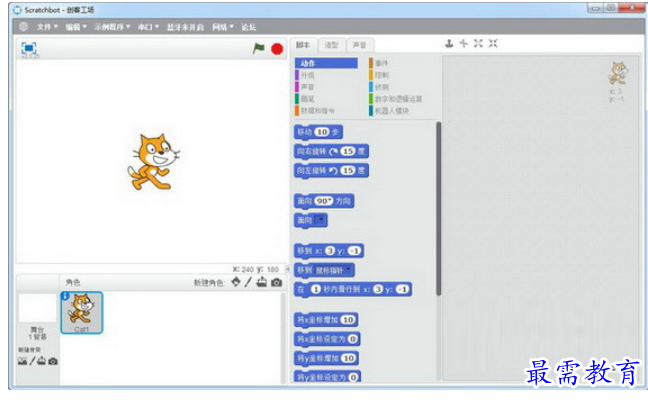Click the red stop button
Viewport: 648px width, 404px height.
click(277, 49)
